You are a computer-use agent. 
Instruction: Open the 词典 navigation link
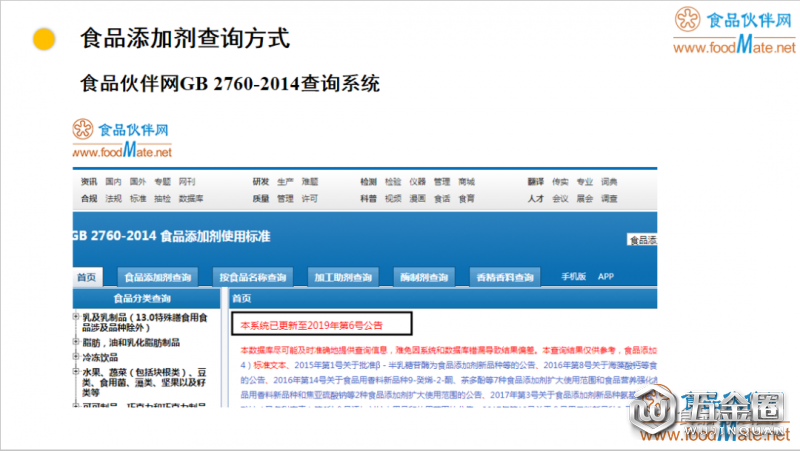pos(609,182)
